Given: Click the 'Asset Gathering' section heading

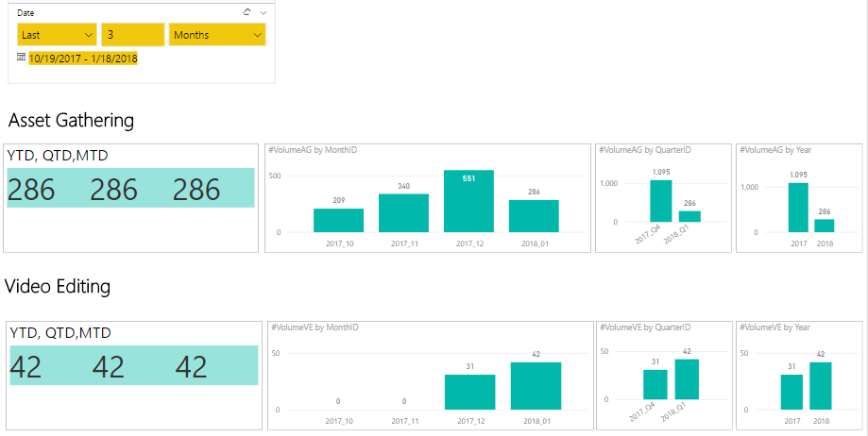Looking at the screenshot, I should (71, 120).
